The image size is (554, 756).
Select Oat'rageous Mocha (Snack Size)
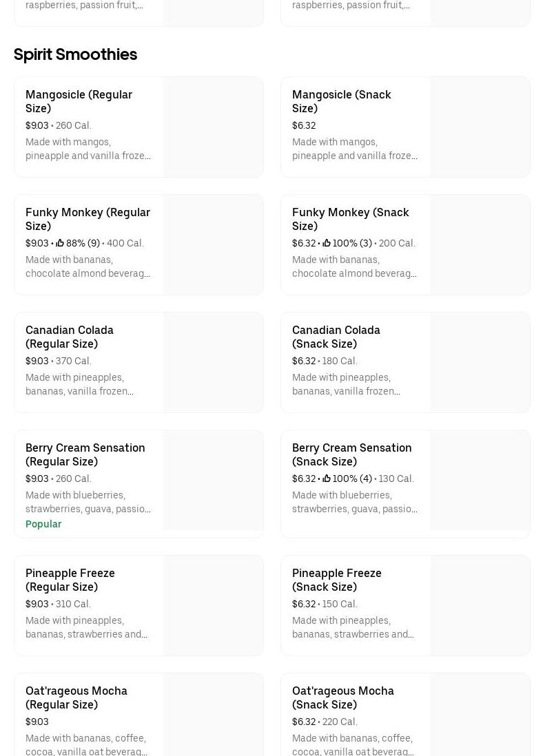[x=342, y=697]
